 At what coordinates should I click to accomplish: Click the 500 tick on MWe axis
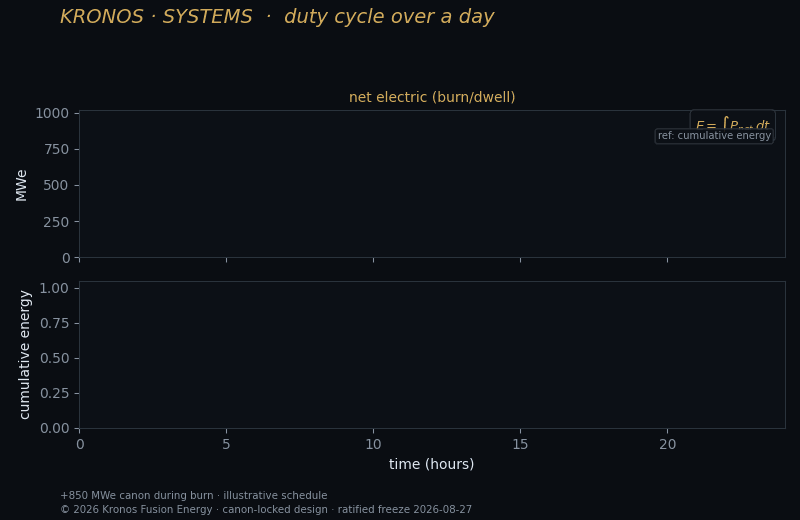[56, 185]
